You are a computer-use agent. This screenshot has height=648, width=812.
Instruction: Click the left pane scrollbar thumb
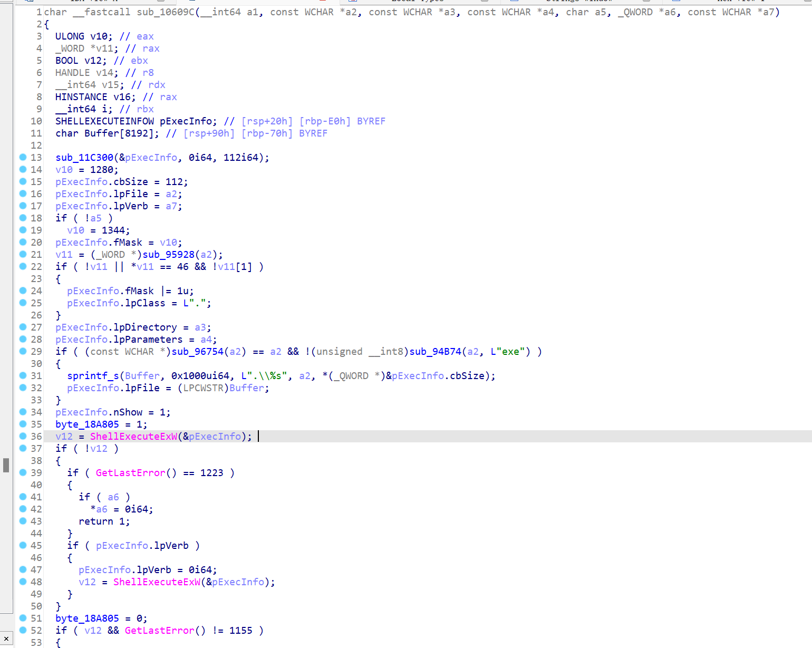tap(6, 465)
